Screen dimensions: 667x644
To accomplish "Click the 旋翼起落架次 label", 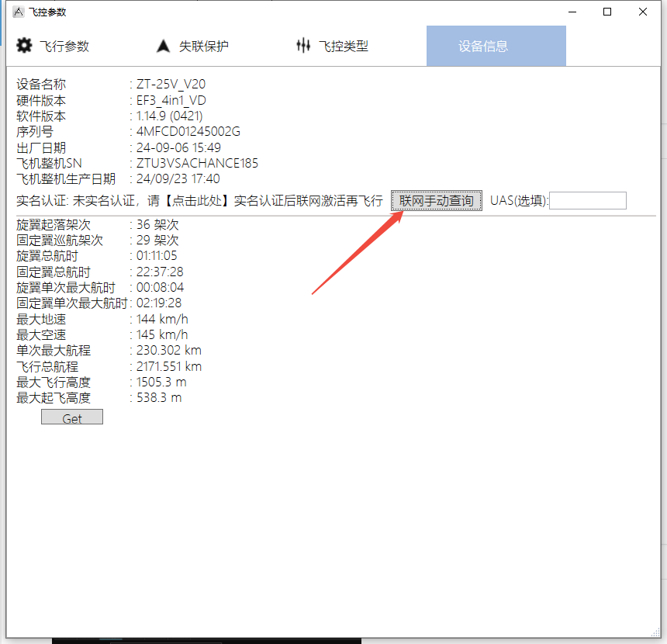I will (x=54, y=225).
